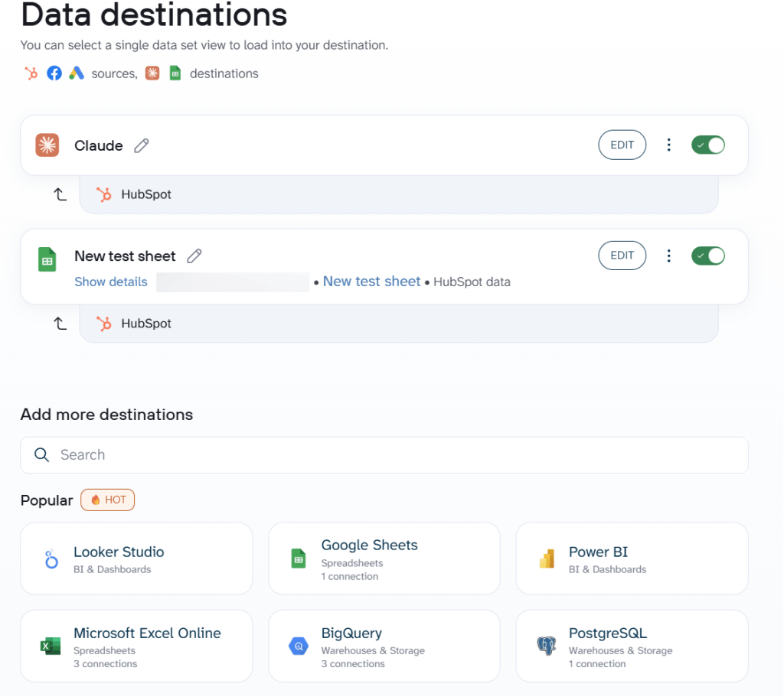This screenshot has height=697, width=784.
Task: Edit the New test sheet destination
Action: coord(622,256)
